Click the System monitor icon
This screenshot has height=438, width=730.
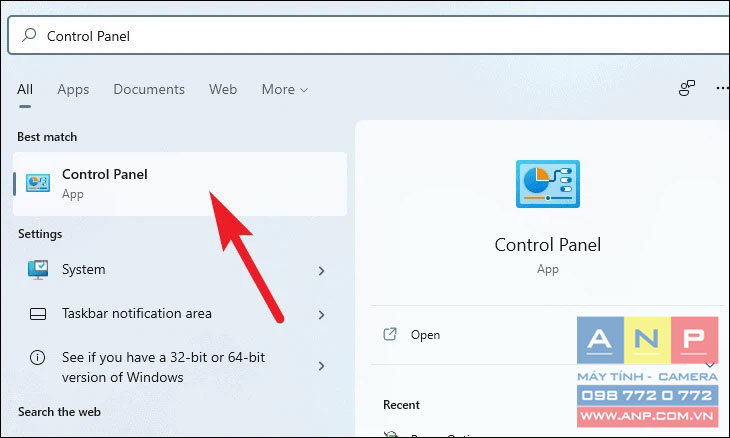(38, 270)
